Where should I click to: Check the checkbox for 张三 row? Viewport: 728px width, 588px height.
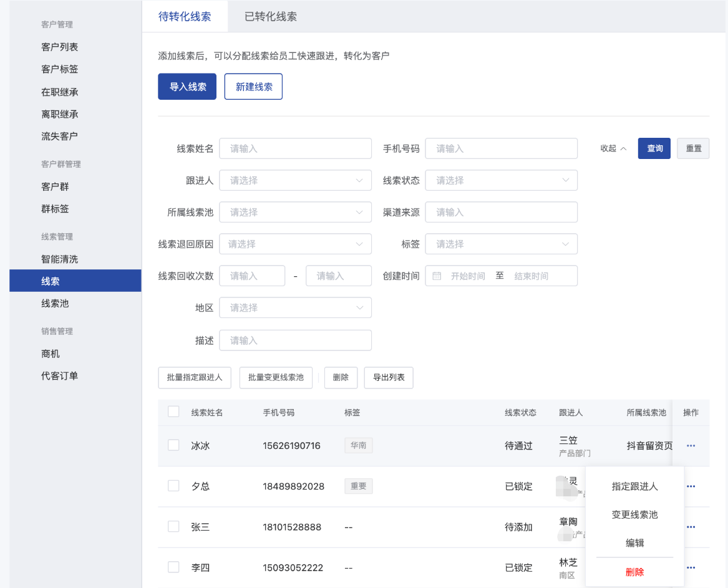[173, 526]
